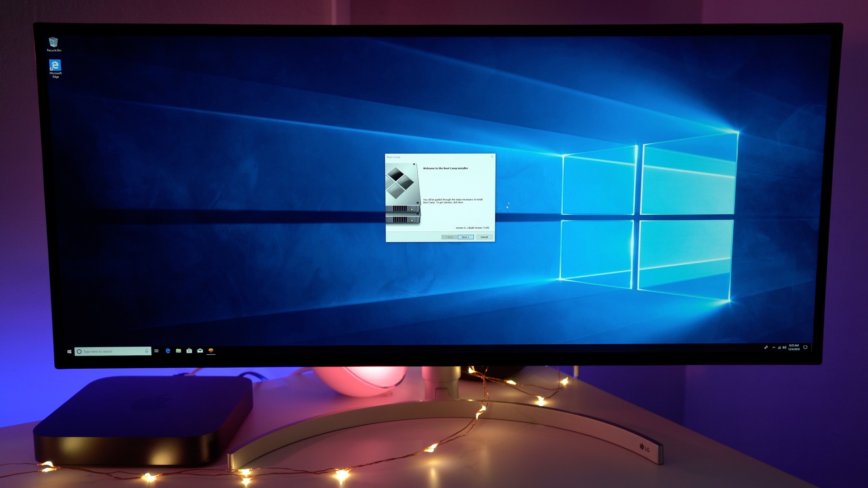Open Task View from taskbar
This screenshot has width=868, height=488.
pyautogui.click(x=156, y=351)
